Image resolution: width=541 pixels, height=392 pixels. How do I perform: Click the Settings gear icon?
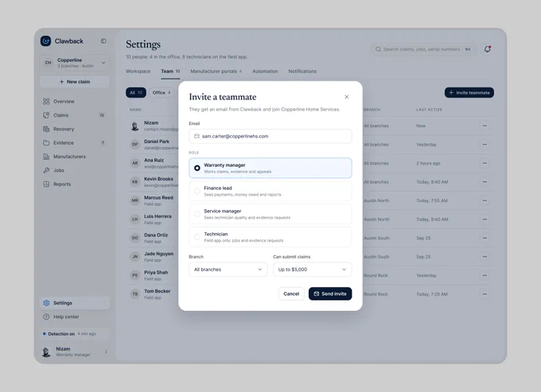pos(46,303)
